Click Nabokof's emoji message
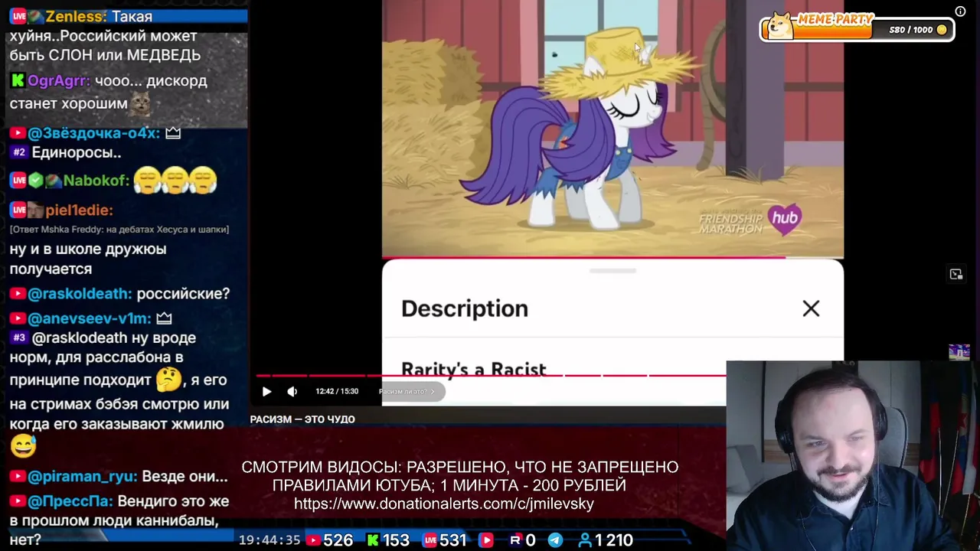980x551 pixels. (x=175, y=181)
